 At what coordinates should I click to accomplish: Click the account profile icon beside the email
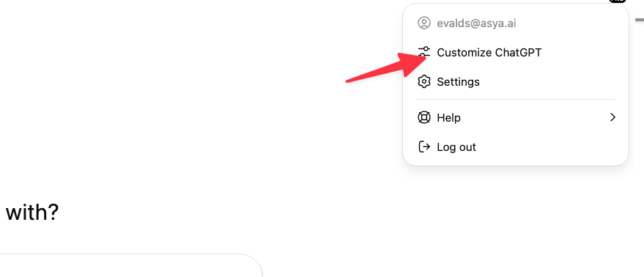(424, 23)
